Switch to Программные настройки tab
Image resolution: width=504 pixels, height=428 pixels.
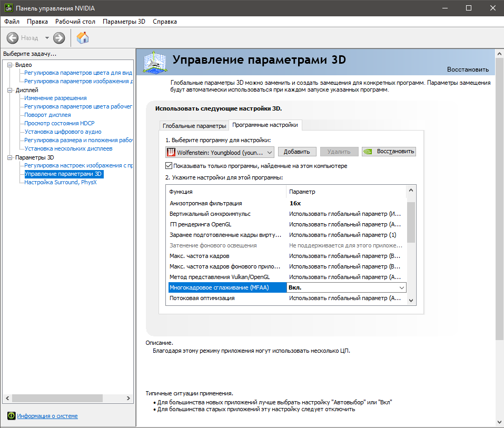tap(265, 125)
